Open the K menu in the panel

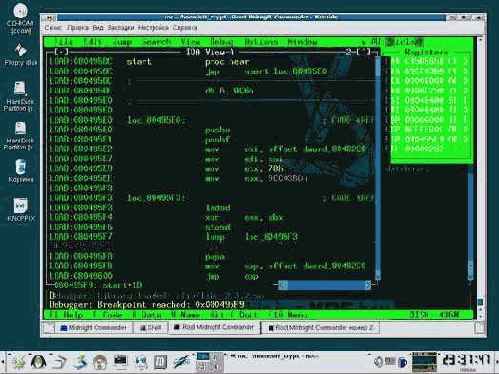coord(19,362)
